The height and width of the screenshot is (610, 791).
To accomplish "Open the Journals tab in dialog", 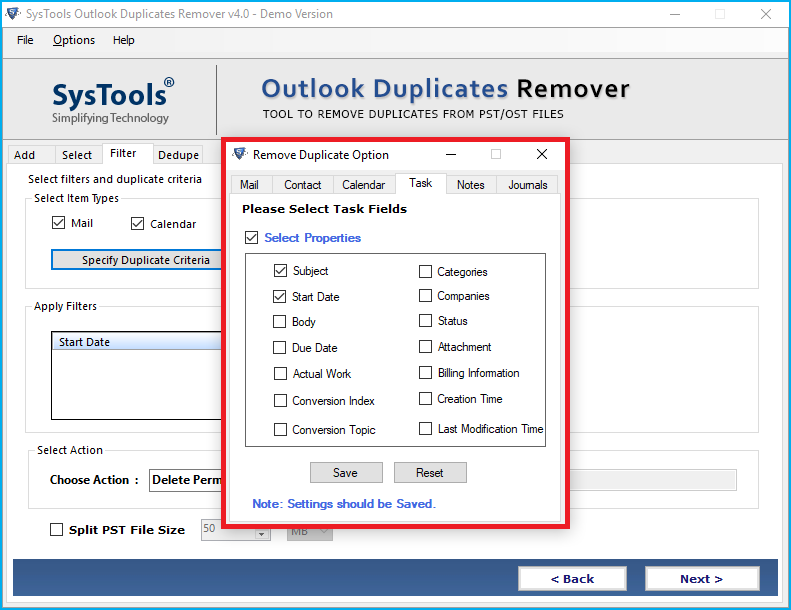I will [x=527, y=185].
